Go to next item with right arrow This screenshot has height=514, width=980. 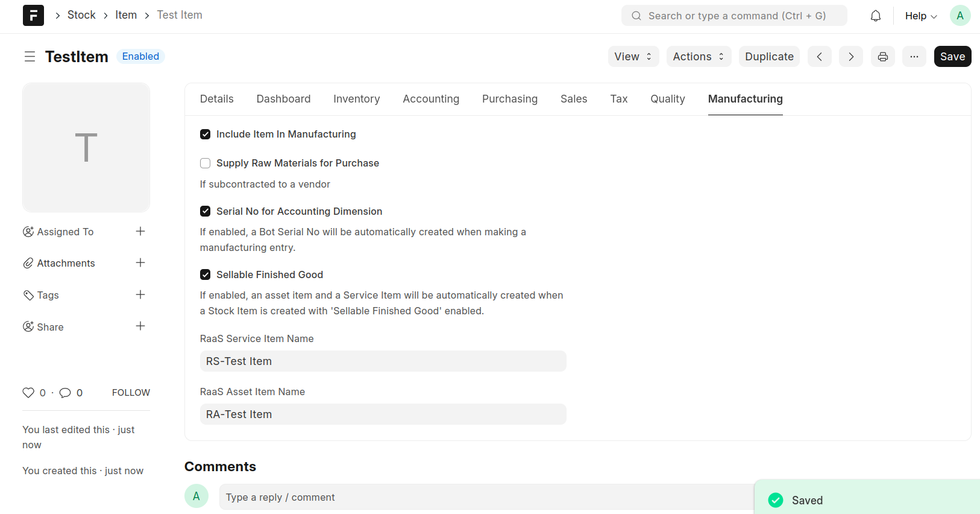point(850,57)
